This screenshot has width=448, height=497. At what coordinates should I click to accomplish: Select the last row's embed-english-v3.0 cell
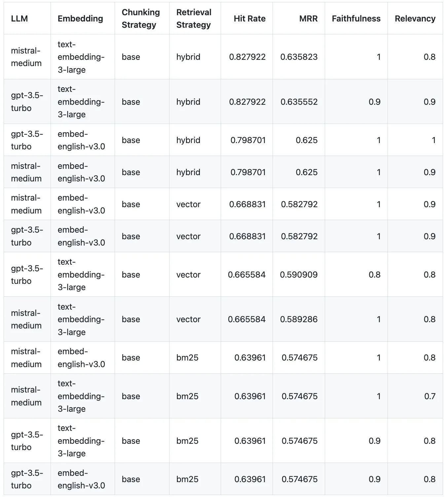point(81,479)
